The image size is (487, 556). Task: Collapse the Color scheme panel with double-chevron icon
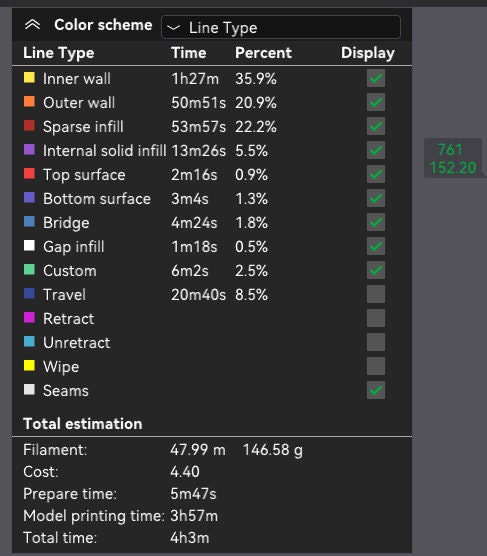32,25
